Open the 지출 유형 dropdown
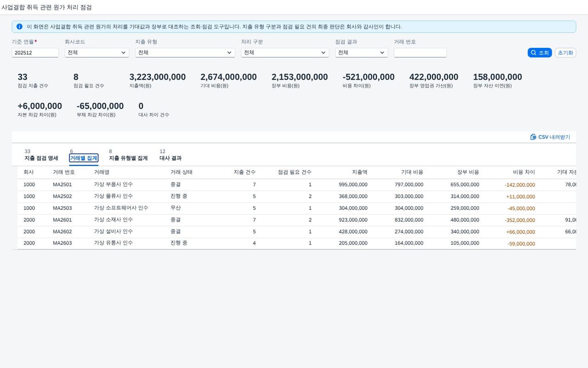Image resolution: width=588 pixels, height=368 pixels. click(185, 53)
